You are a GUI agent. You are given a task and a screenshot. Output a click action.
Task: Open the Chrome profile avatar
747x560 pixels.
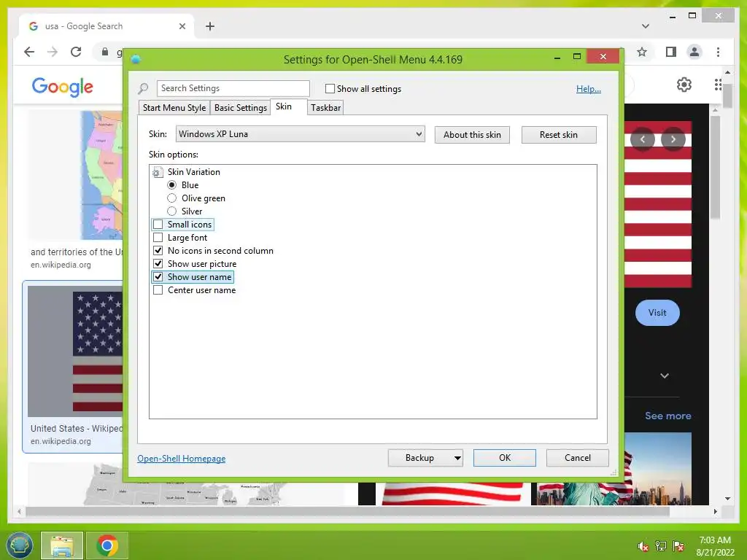694,52
